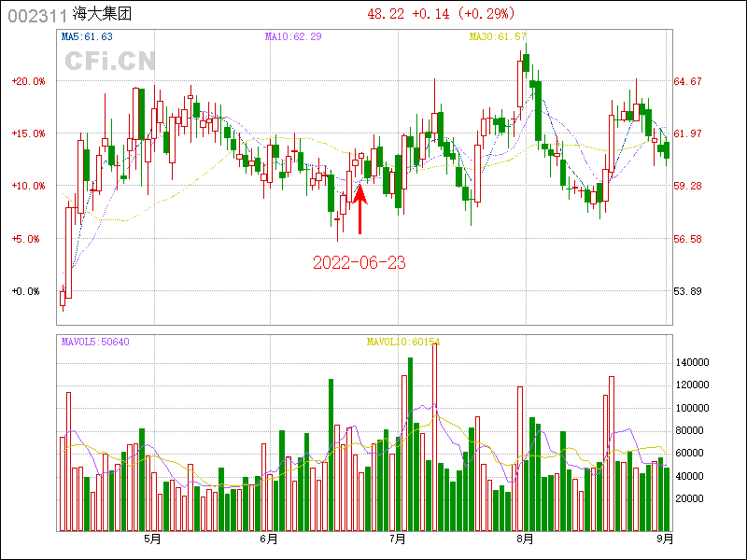Click the +20.0% left axis label
747x560 pixels.
pyautogui.click(x=28, y=81)
